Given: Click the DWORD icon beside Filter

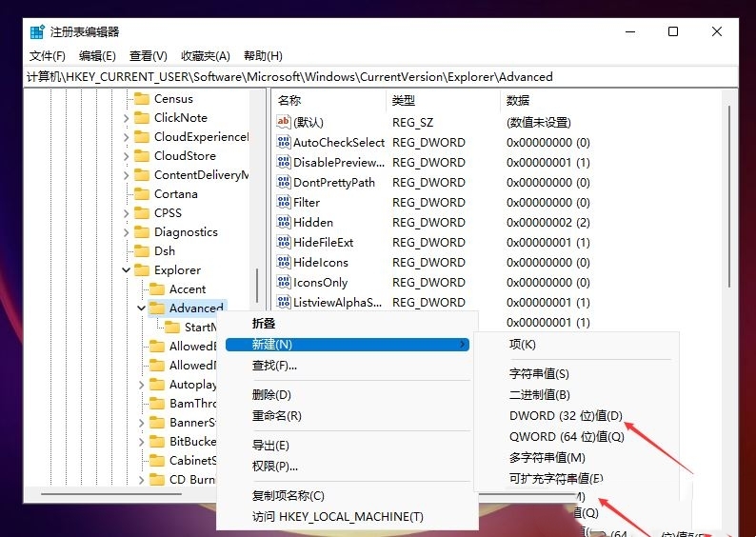Looking at the screenshot, I should tap(284, 202).
